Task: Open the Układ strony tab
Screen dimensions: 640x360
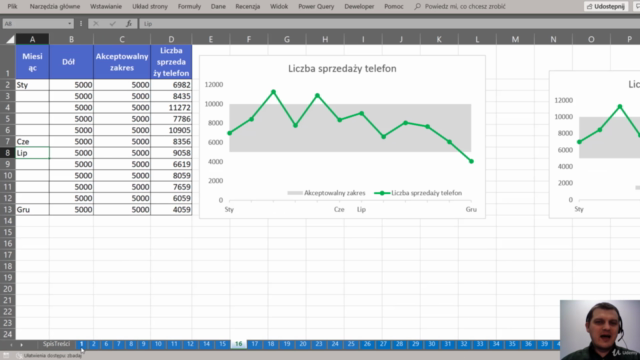Action: (x=150, y=7)
